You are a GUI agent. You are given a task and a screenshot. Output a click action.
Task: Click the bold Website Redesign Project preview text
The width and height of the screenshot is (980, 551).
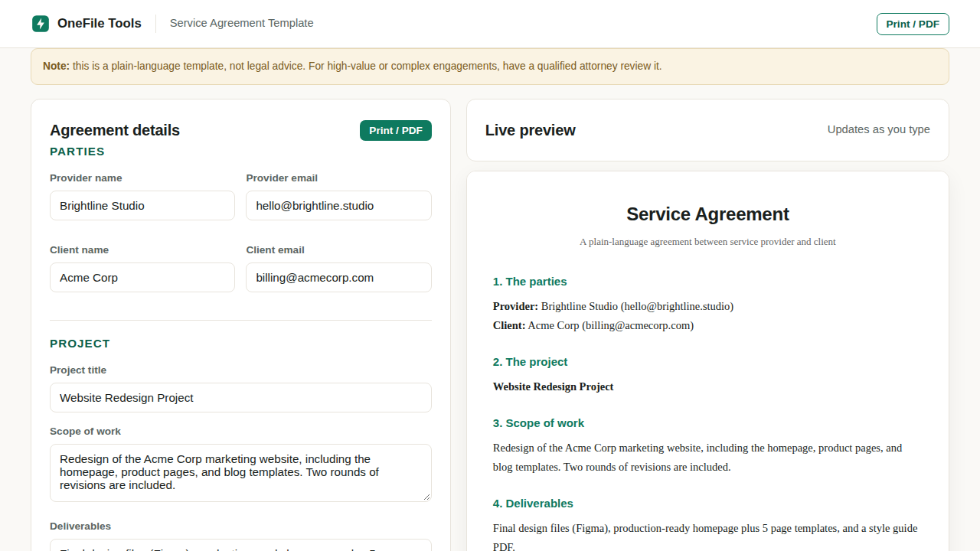[554, 386]
